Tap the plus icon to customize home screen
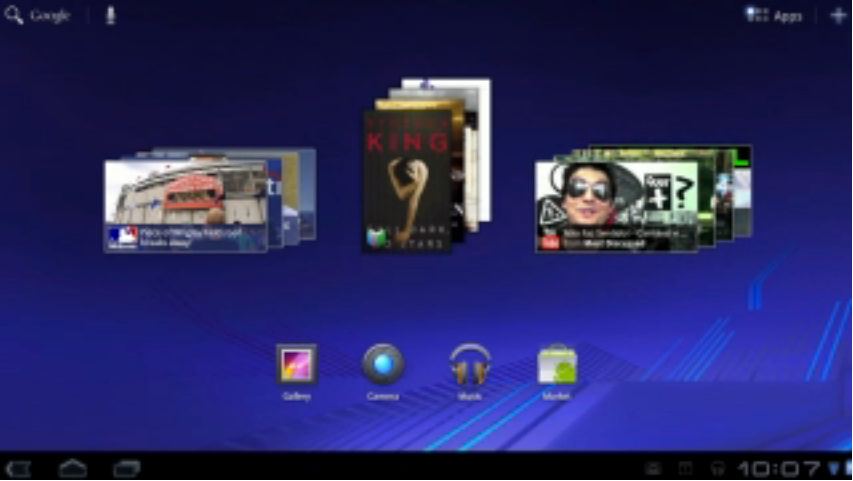This screenshot has height=481, width=853. 838,15
